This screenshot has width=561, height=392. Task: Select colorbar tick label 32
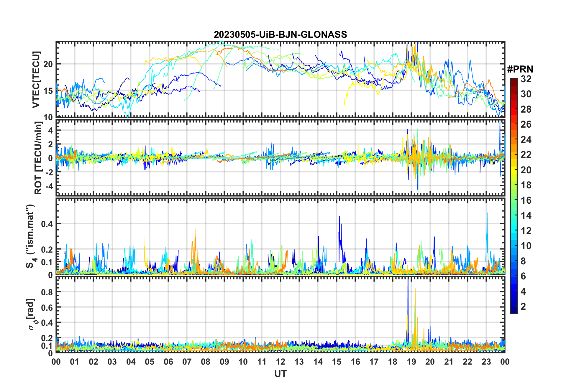click(526, 79)
